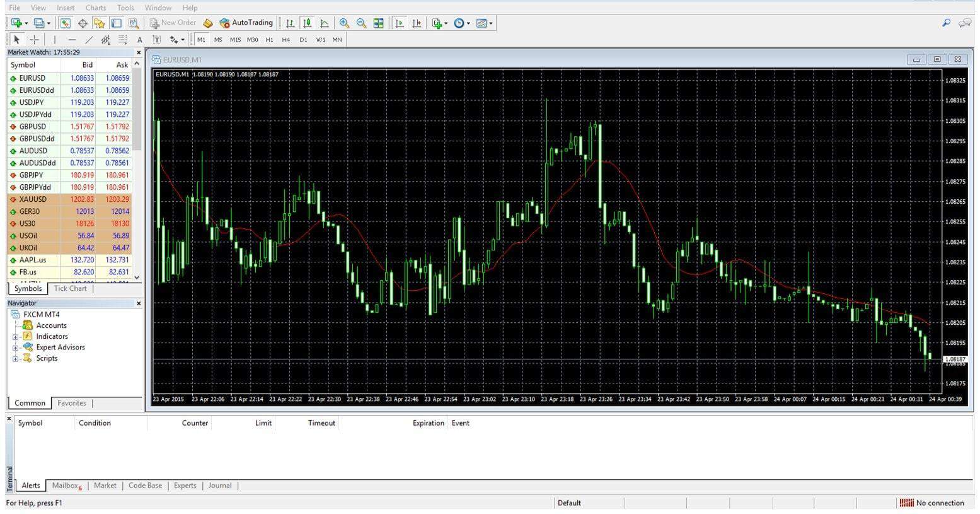Screen dimensions: 980x514
Task: Pick the Fibonacci Retracement tool
Action: (x=123, y=39)
